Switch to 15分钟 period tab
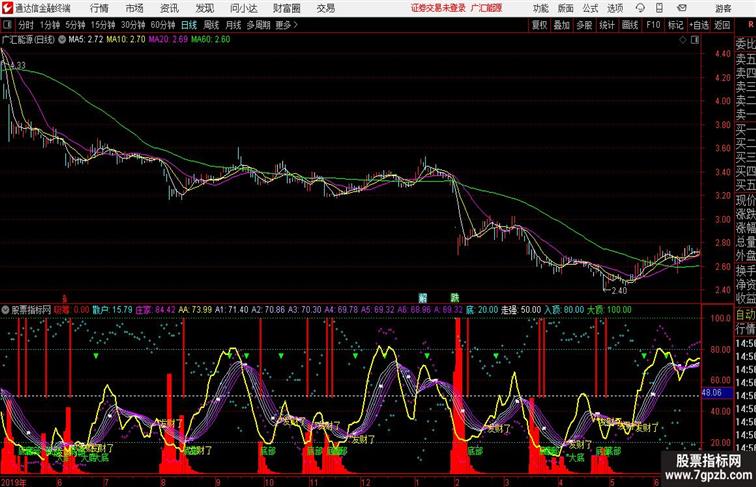The height and width of the screenshot is (487, 756). (x=103, y=25)
